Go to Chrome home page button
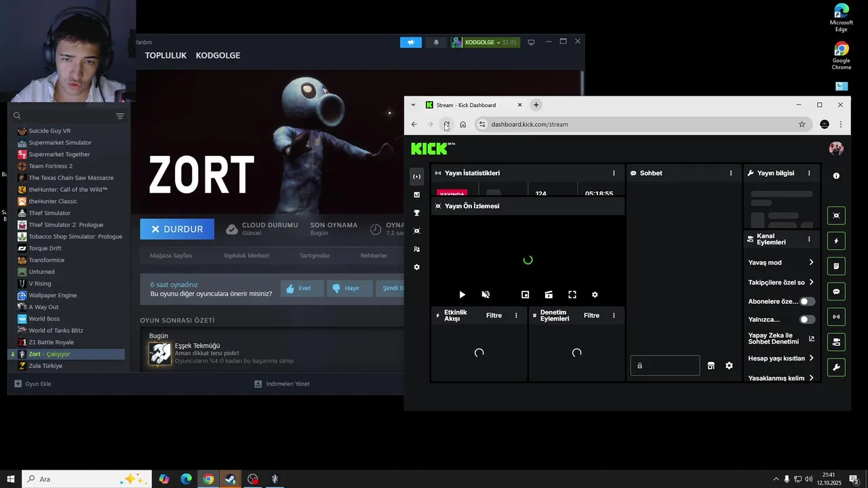 coord(462,125)
